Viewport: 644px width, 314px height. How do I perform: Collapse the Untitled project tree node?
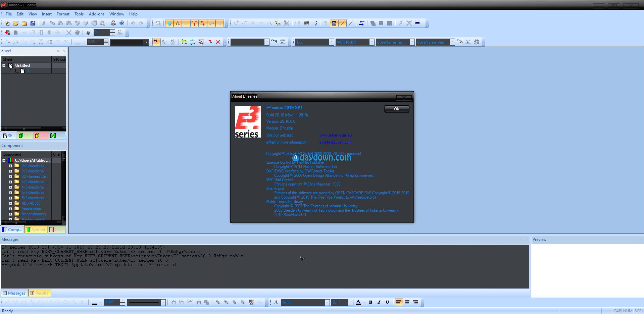(x=4, y=65)
